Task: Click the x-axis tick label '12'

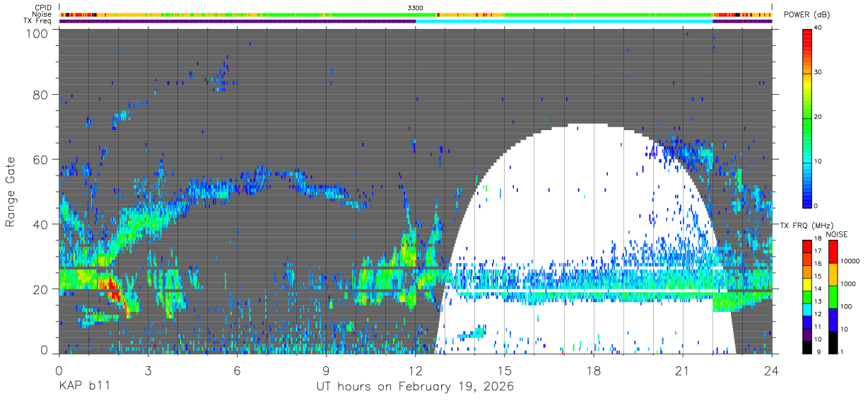Action: point(415,370)
